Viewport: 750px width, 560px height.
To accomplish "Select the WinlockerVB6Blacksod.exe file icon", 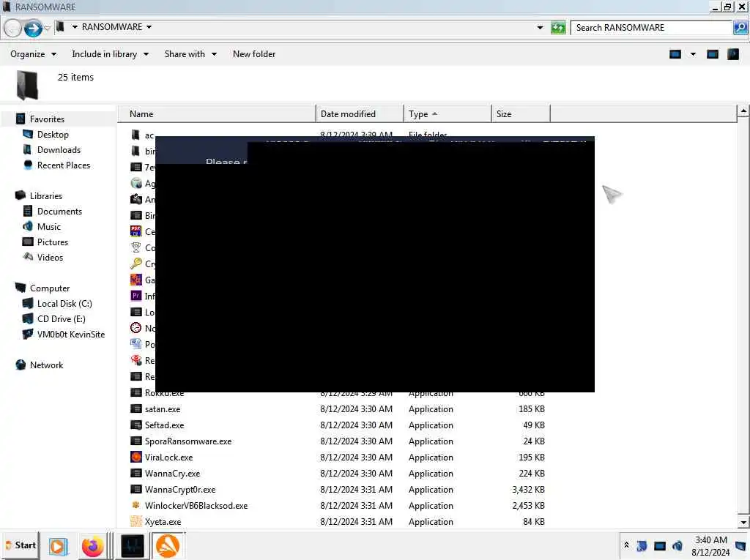I will point(135,505).
